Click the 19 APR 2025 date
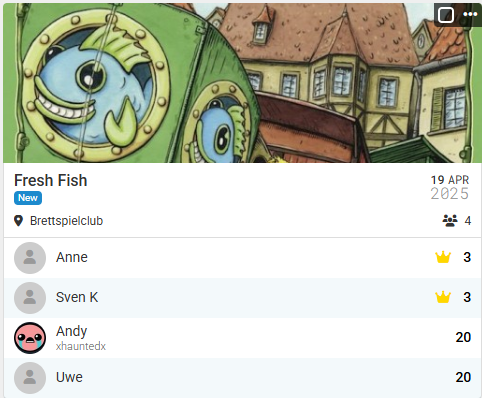The image size is (482, 398). pyautogui.click(x=450, y=188)
